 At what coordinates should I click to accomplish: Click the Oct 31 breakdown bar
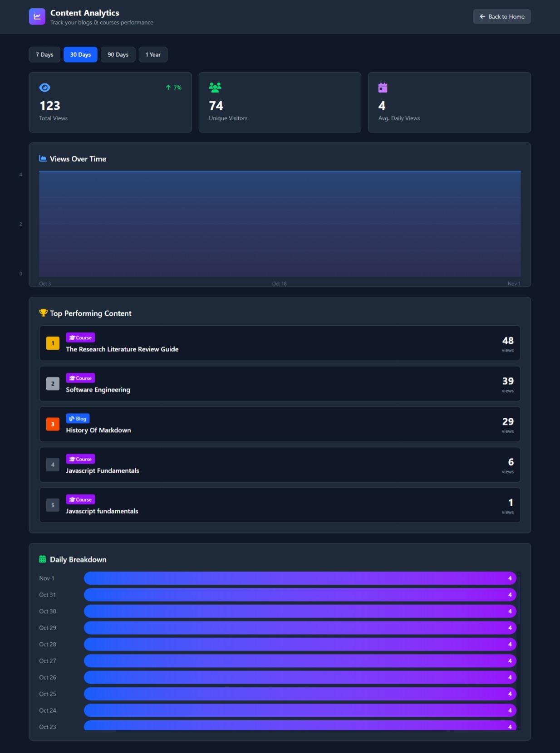point(300,595)
